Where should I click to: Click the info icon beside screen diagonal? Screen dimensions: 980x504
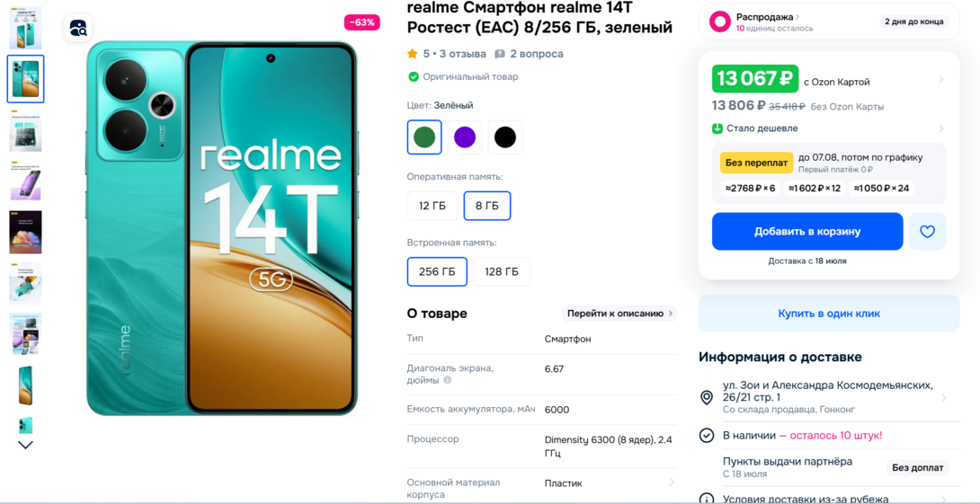[x=447, y=380]
